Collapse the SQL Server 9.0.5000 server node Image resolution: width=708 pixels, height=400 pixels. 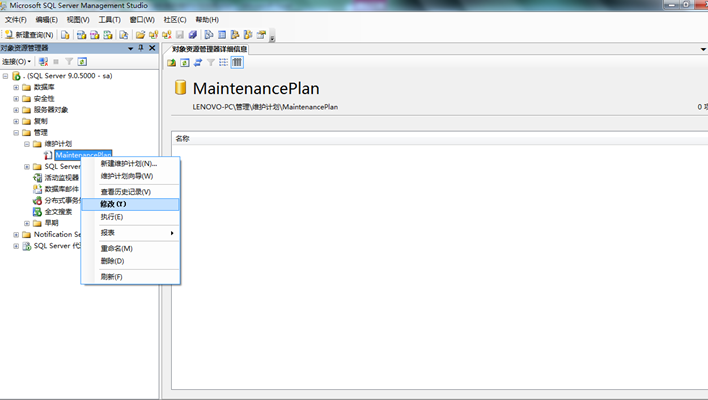tap(5, 76)
